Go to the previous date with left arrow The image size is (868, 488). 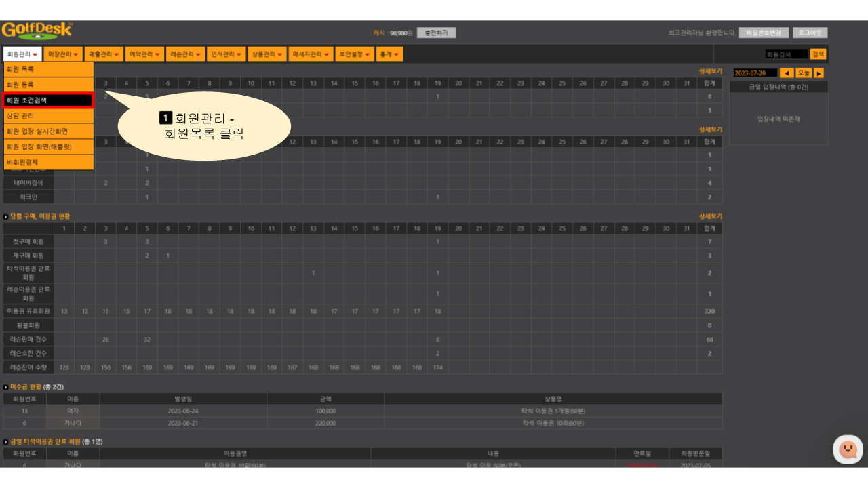(x=787, y=73)
